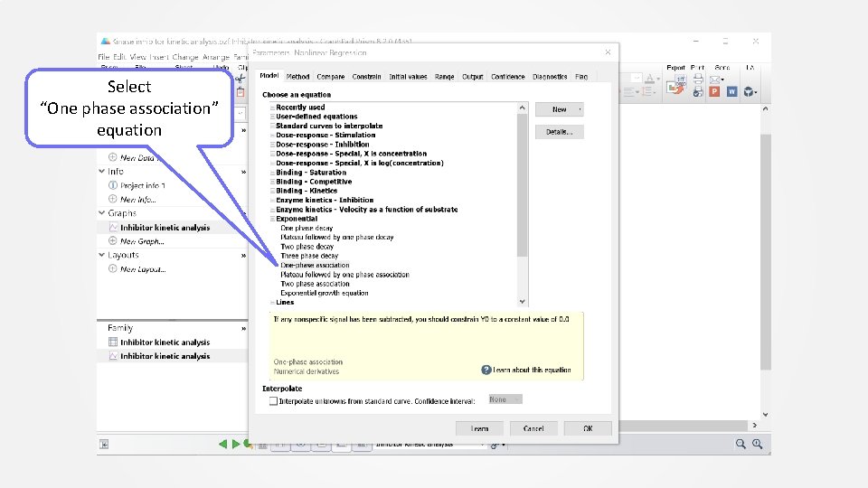Viewport: 868px width, 488px height.
Task: Select 'Three phase decay' equation
Action: pyautogui.click(x=309, y=256)
